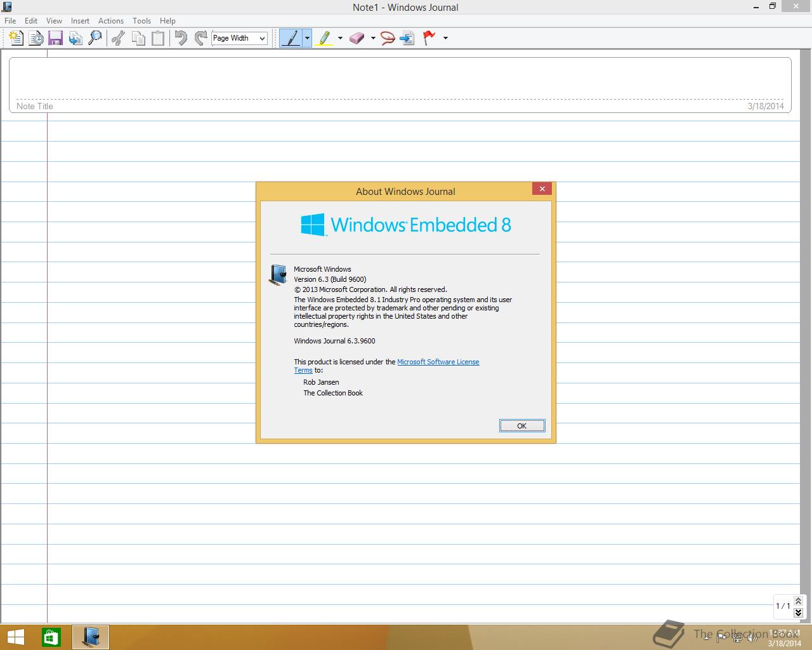This screenshot has height=650, width=812.
Task: Open the Microsoft Software License link
Action: [x=438, y=362]
